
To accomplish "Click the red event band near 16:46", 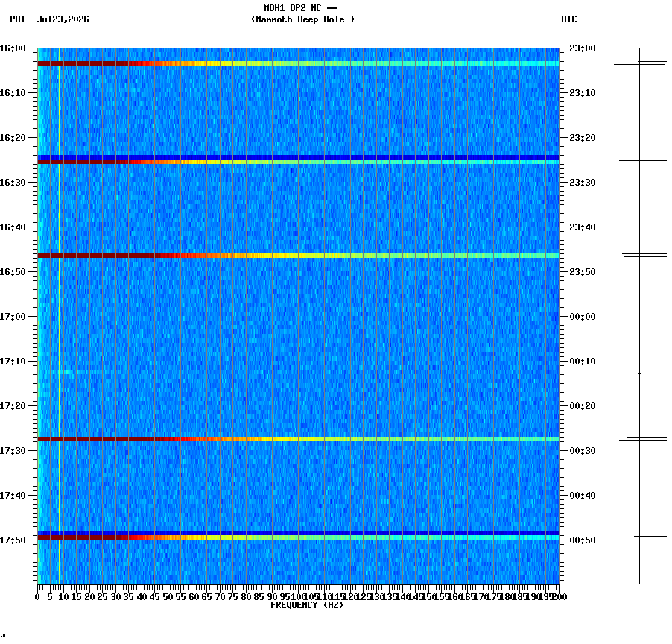I will click(298, 256).
